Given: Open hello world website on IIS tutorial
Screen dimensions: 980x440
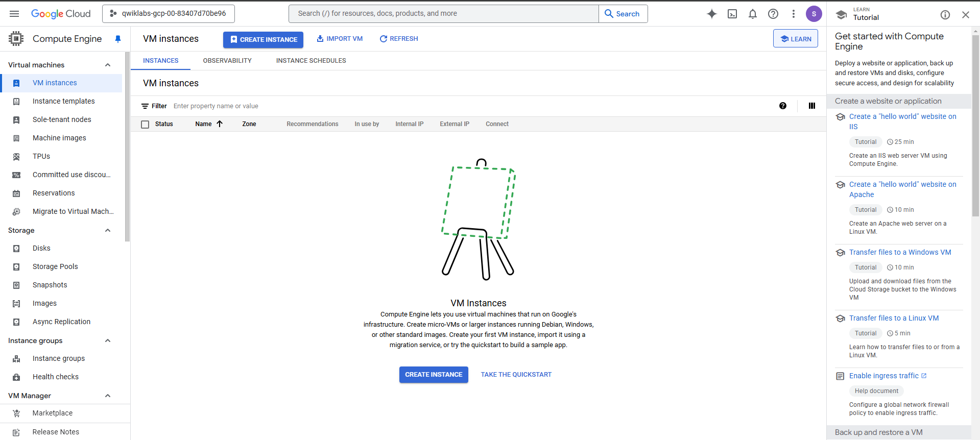Looking at the screenshot, I should (x=902, y=121).
